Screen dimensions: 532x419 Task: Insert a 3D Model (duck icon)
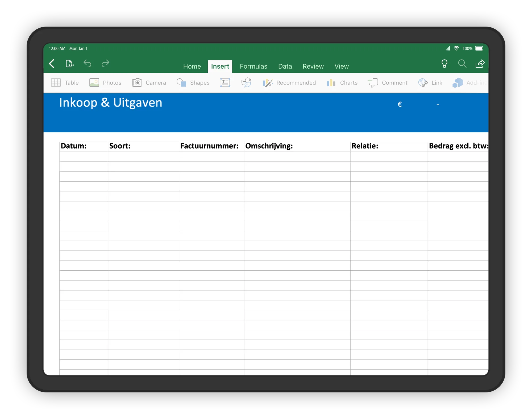[x=246, y=83]
